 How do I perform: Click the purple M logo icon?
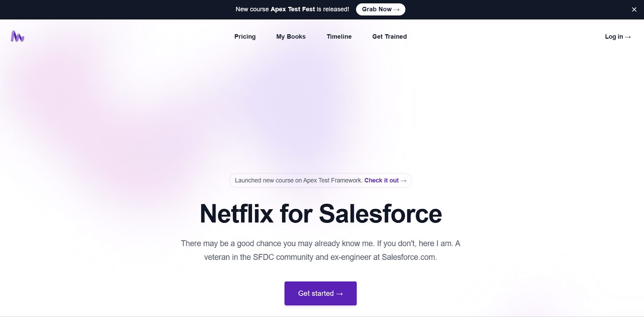[x=17, y=36]
